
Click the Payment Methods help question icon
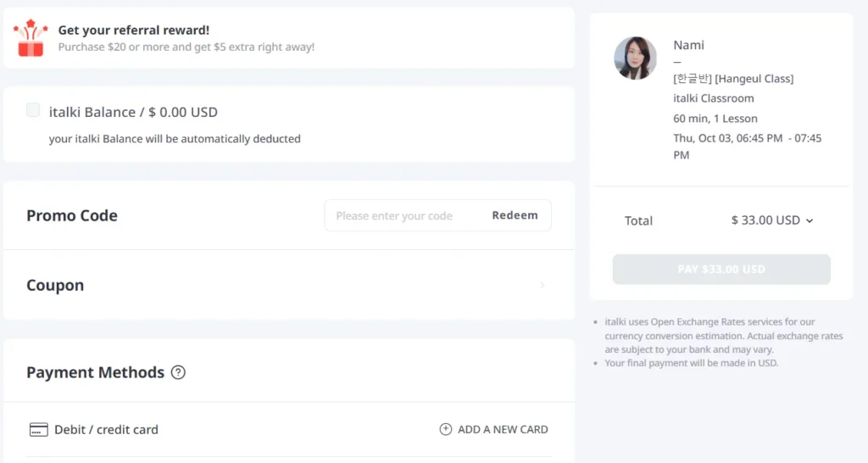(178, 372)
